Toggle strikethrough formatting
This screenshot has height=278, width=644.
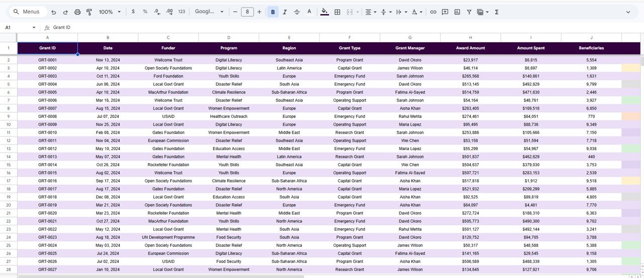tap(297, 12)
